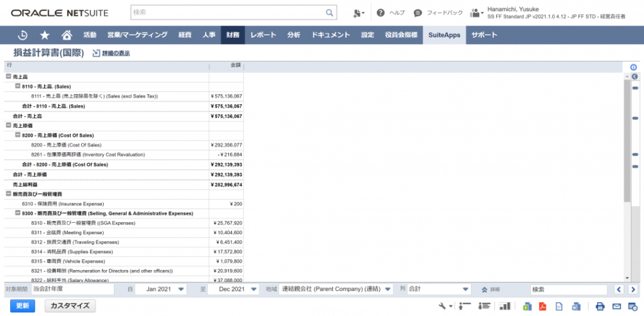Image resolution: width=644 pixels, height=316 pixels.
Task: Open the 連結親会社 subsidiary dropdown
Action: [x=386, y=290]
